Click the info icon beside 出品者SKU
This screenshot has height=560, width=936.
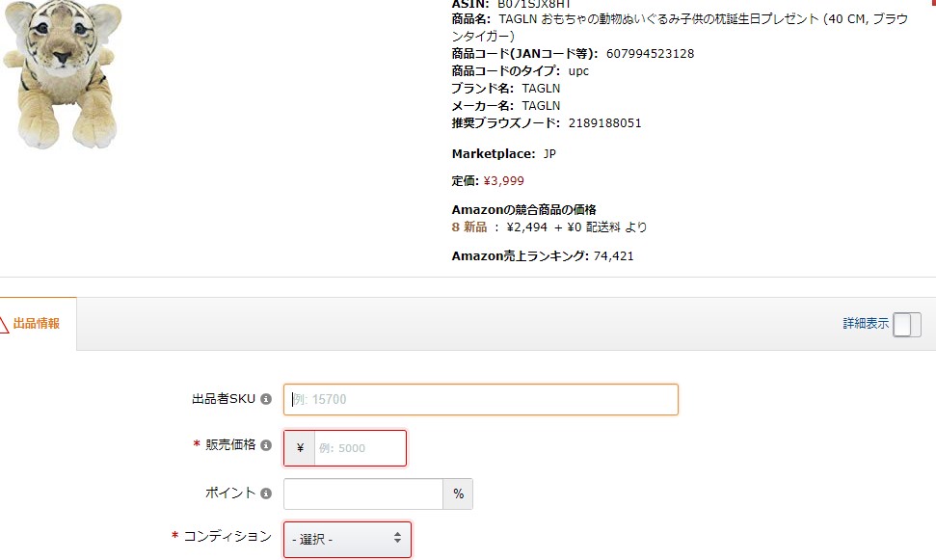pyautogui.click(x=266, y=399)
